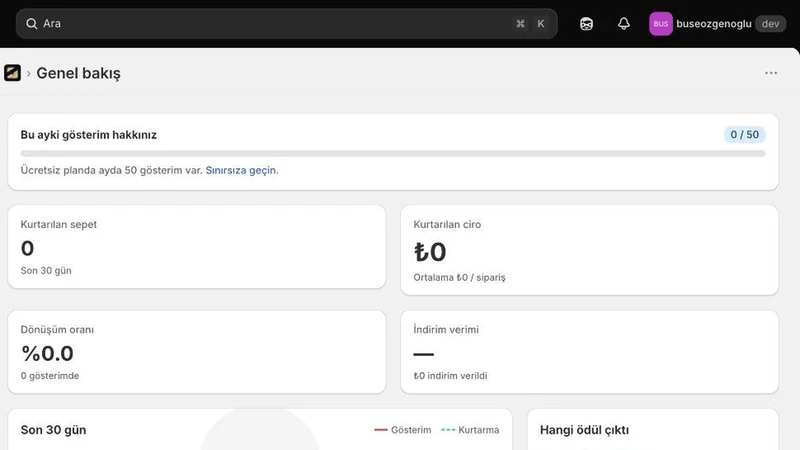The image size is (800, 450).
Task: Click the search magnifier icon
Action: click(32, 23)
